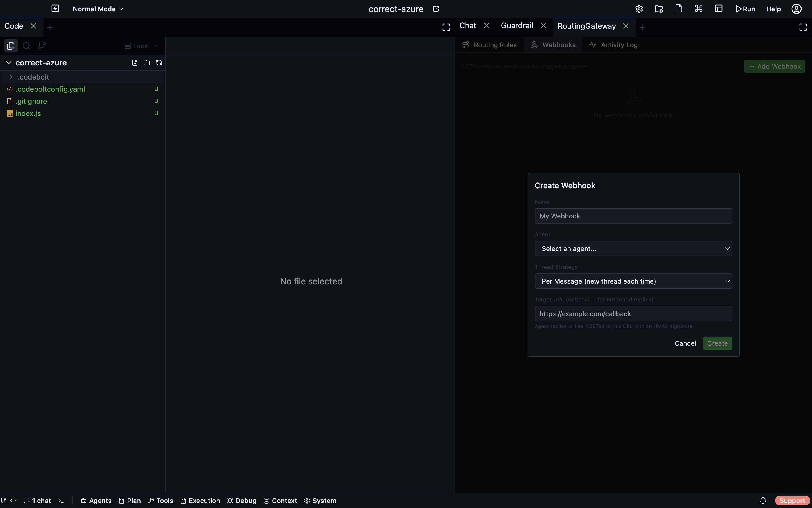Screen dimensions: 812x508
Task: Click the webhook Name input field
Action: click(x=633, y=216)
